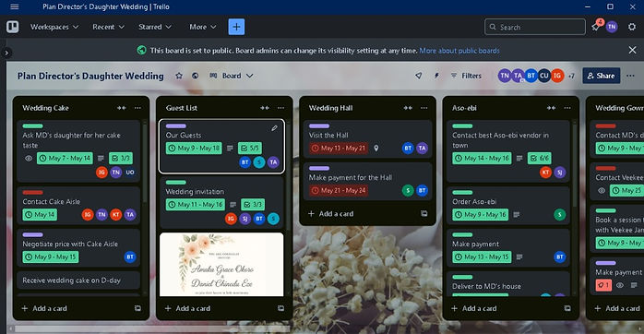Image resolution: width=644 pixels, height=334 pixels.
Task: Open CU member avatar in board header
Action: [x=543, y=76]
